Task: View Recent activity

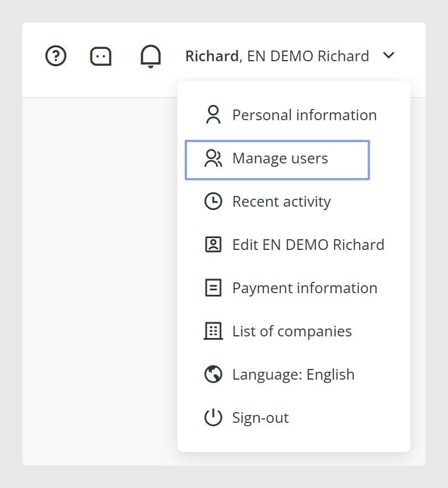Action: click(x=294, y=202)
